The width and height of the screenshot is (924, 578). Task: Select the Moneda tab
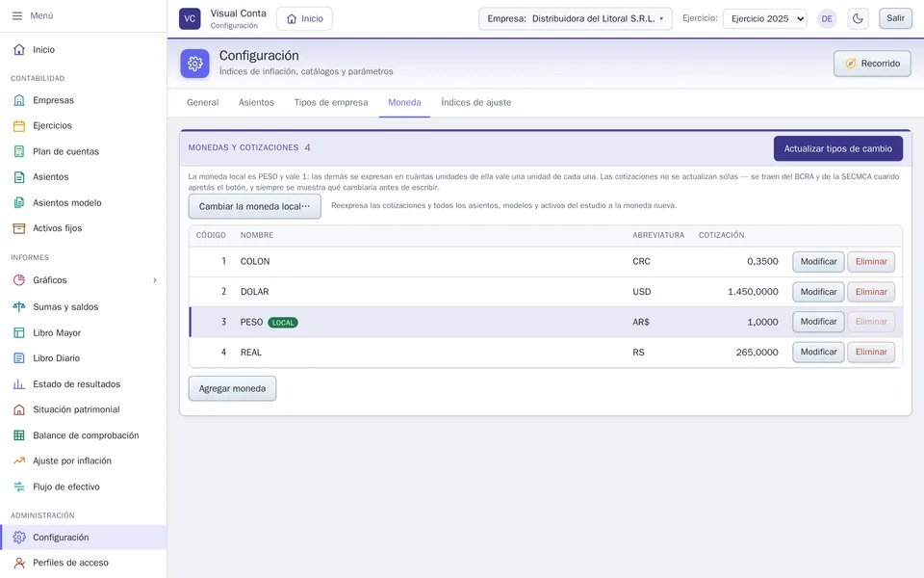[x=404, y=103]
